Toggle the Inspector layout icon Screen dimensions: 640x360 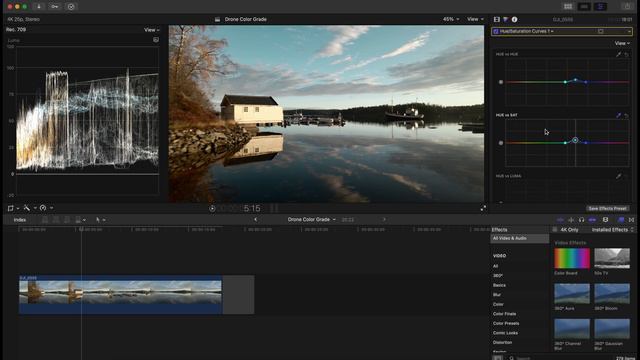pyautogui.click(x=600, y=7)
